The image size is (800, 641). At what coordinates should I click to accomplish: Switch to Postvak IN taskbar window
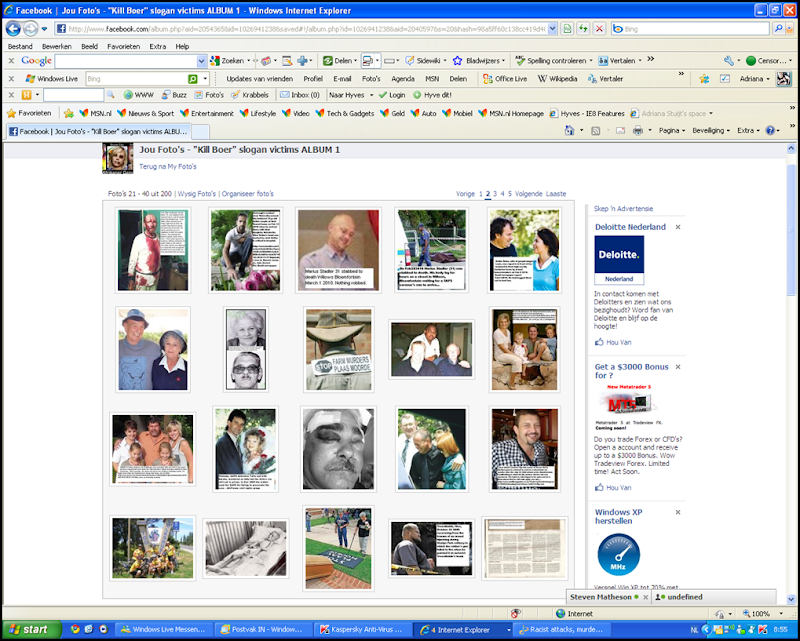[262, 630]
